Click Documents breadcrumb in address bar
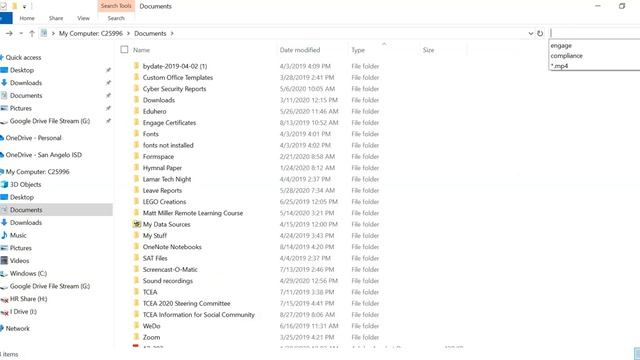Image resolution: width=640 pixels, height=360 pixels. click(x=150, y=33)
